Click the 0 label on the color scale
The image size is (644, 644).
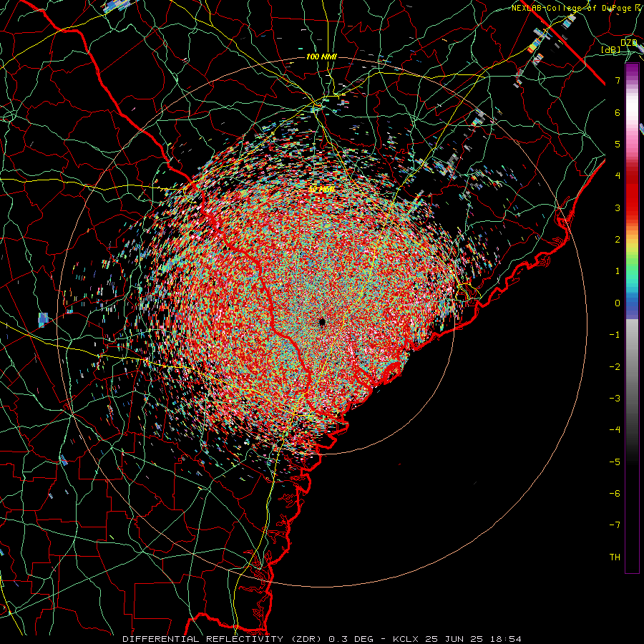(618, 303)
